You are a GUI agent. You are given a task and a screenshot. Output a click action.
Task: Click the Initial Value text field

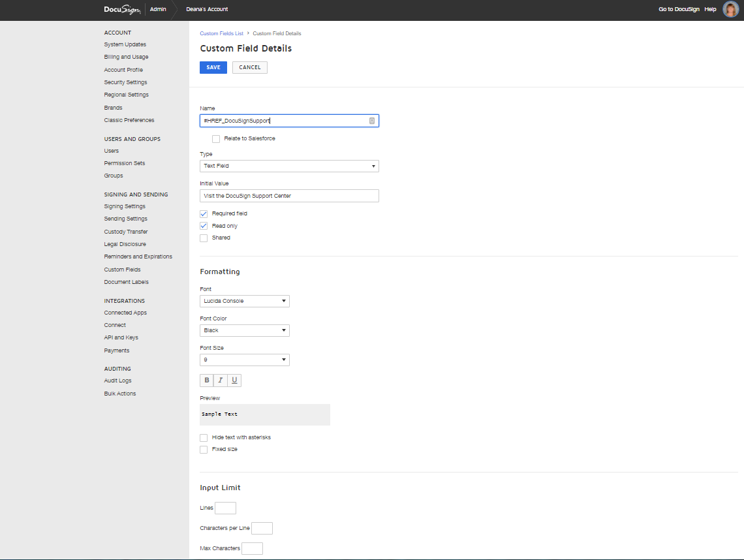pos(289,196)
